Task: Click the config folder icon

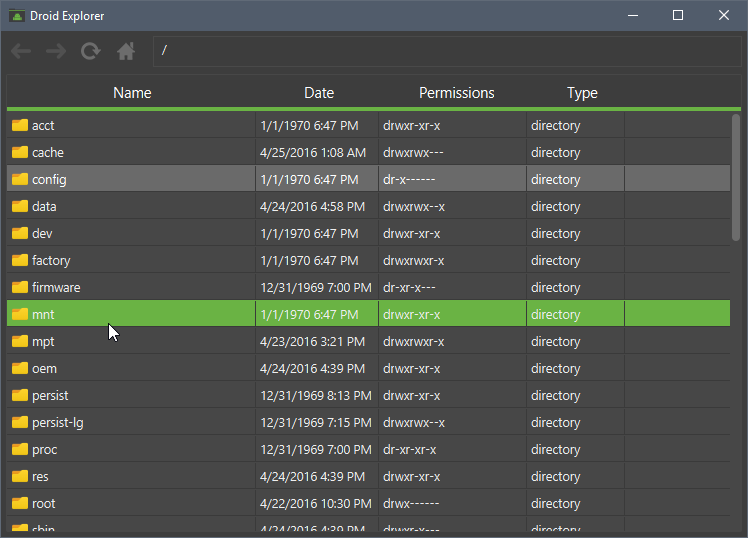Action: pos(20,179)
